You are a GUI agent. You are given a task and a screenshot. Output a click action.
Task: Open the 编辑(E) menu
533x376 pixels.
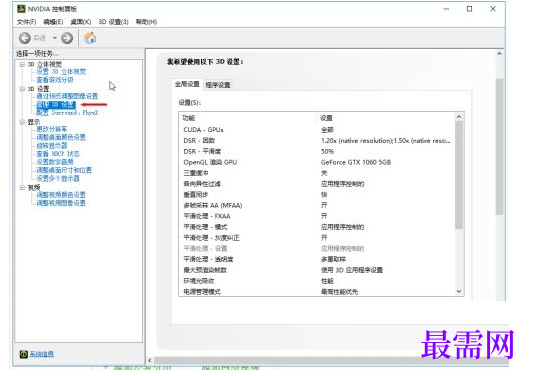tap(53, 22)
